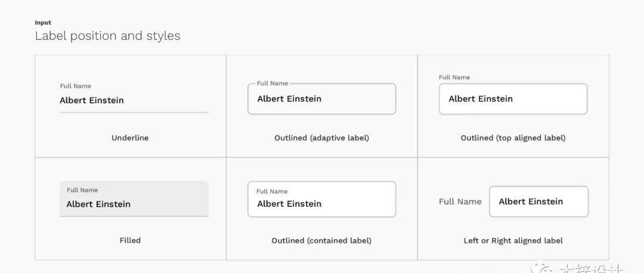This screenshot has height=273, width=644.
Task: Select the Outlined adaptive label input field
Action: 321,99
